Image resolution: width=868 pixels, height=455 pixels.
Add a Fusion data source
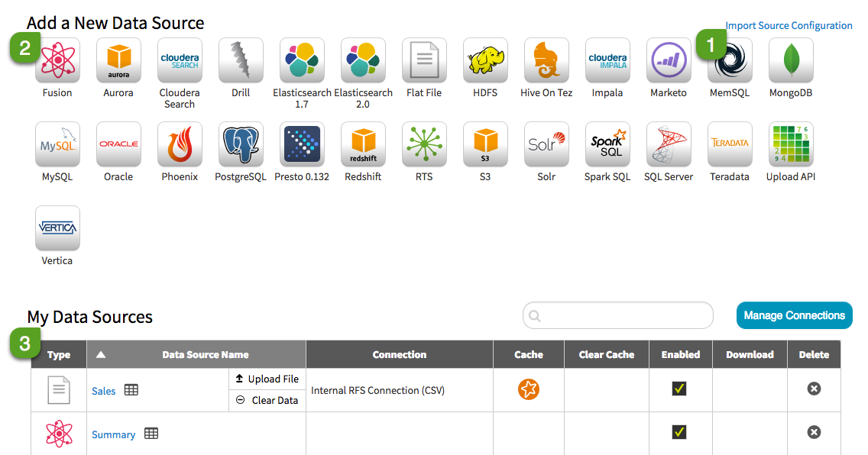point(57,60)
